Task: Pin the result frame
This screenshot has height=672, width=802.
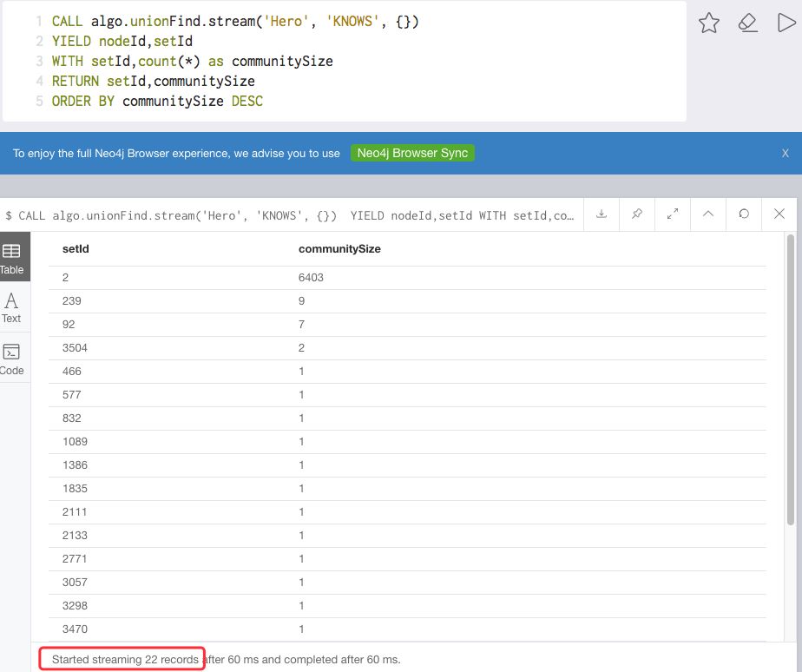Action: [637, 214]
